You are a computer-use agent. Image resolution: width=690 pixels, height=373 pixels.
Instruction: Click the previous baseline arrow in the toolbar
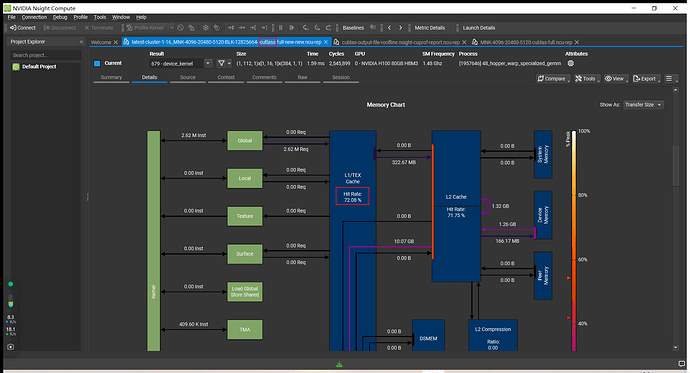(389, 28)
